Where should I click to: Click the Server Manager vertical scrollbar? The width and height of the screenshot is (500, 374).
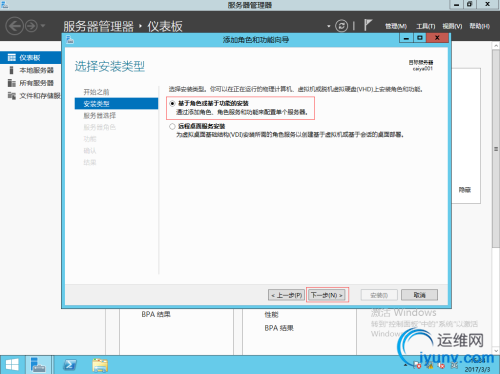pos(496,149)
